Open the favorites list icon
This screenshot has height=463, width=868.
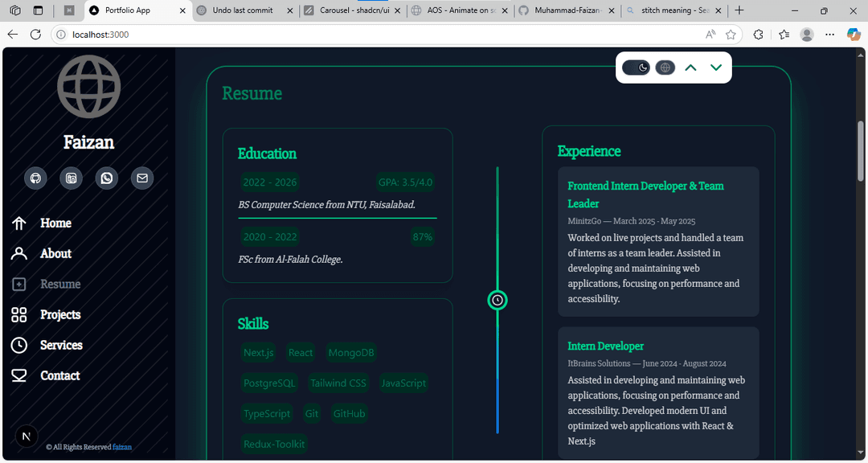click(x=784, y=35)
